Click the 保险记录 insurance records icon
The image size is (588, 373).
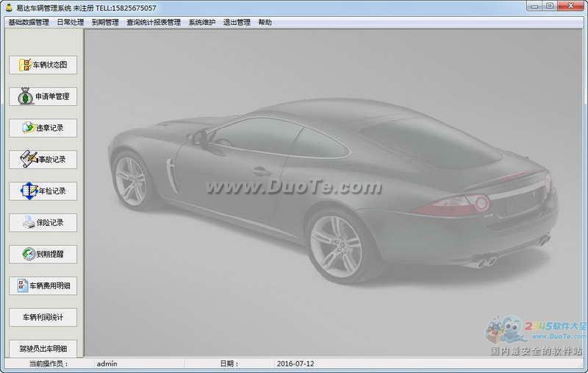[x=28, y=222]
